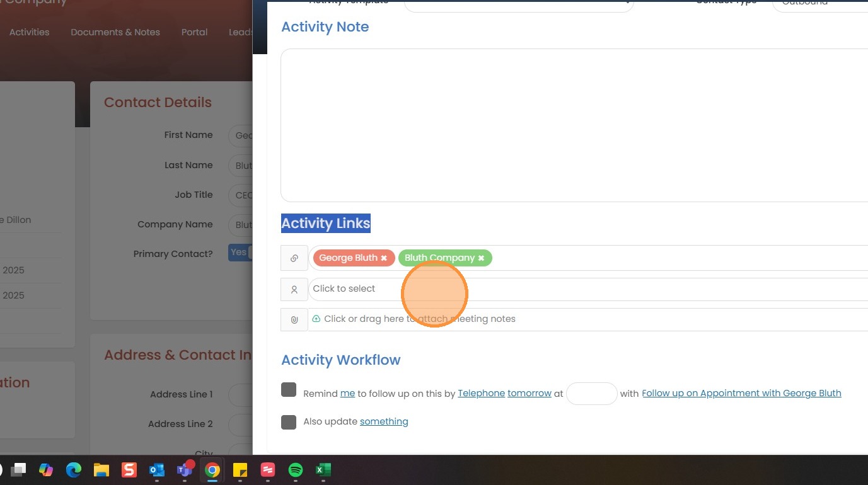Screen dimensions: 868x485
Task: Remove the George Bluth link tag
Action: 384,258
